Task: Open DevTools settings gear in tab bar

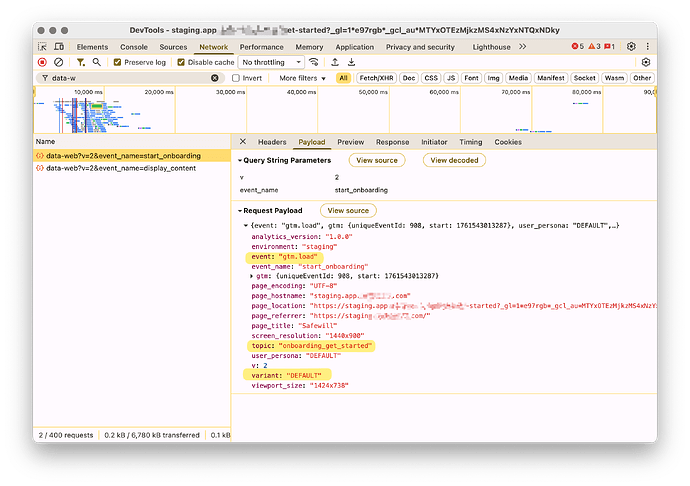Action: coord(631,47)
